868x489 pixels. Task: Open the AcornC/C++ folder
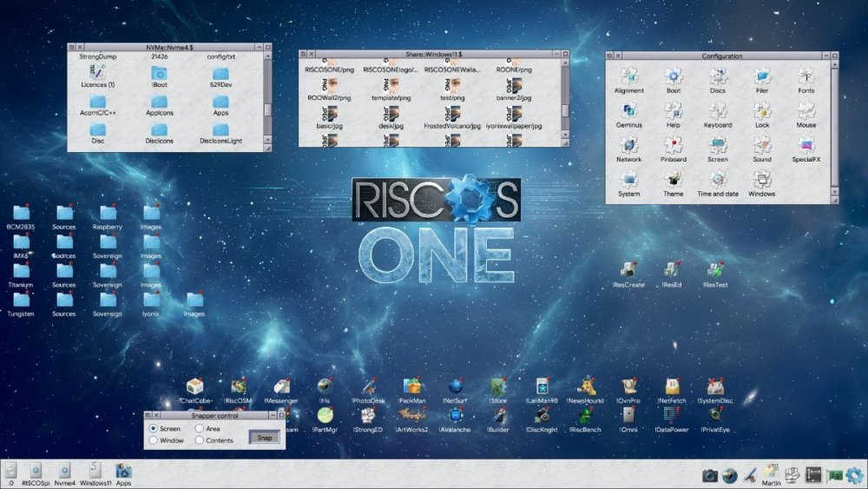98,105
